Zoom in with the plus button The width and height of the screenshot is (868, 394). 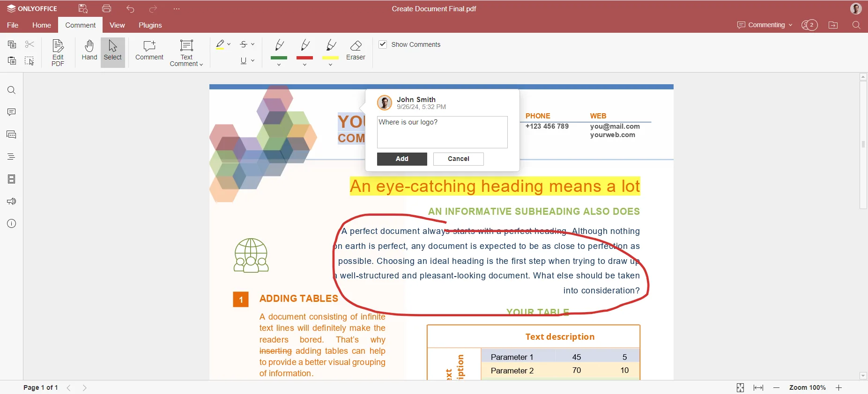839,387
